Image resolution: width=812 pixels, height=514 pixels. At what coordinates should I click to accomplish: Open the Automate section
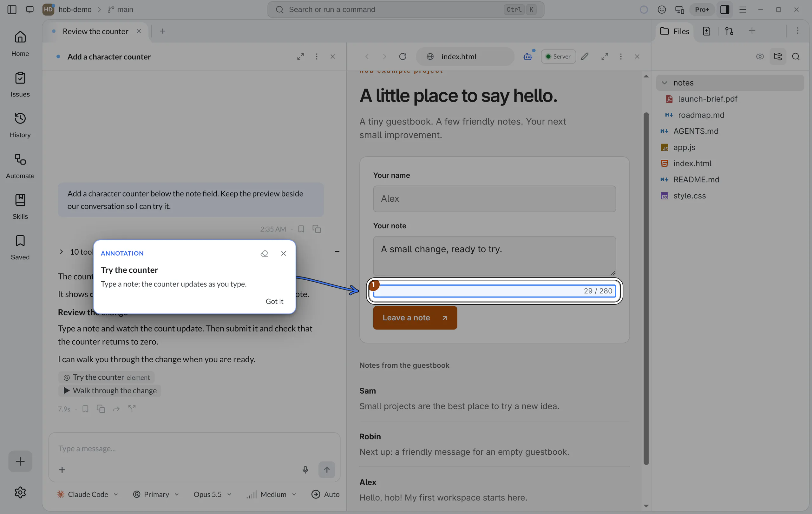point(20,166)
